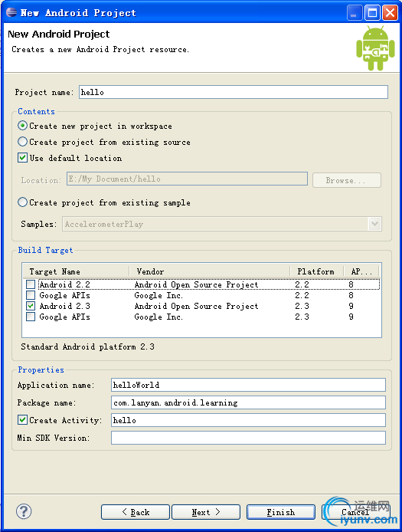Click the Platform column header
The height and width of the screenshot is (532, 402).
(x=316, y=271)
